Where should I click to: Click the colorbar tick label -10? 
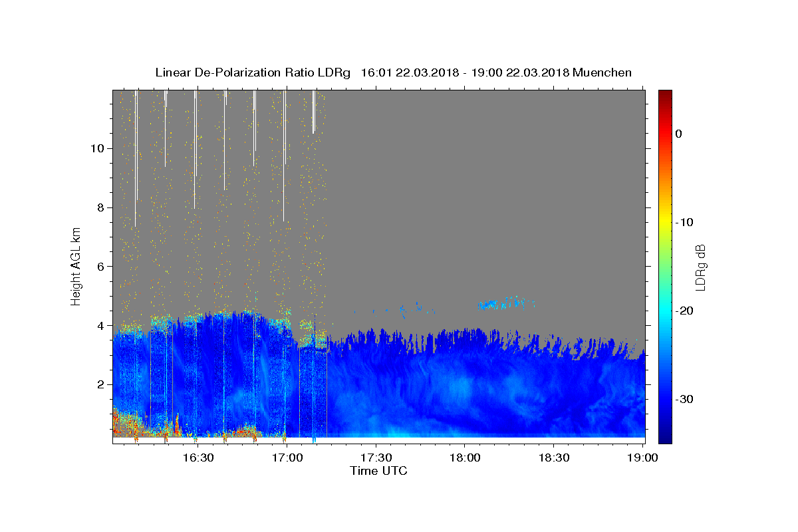(x=685, y=222)
